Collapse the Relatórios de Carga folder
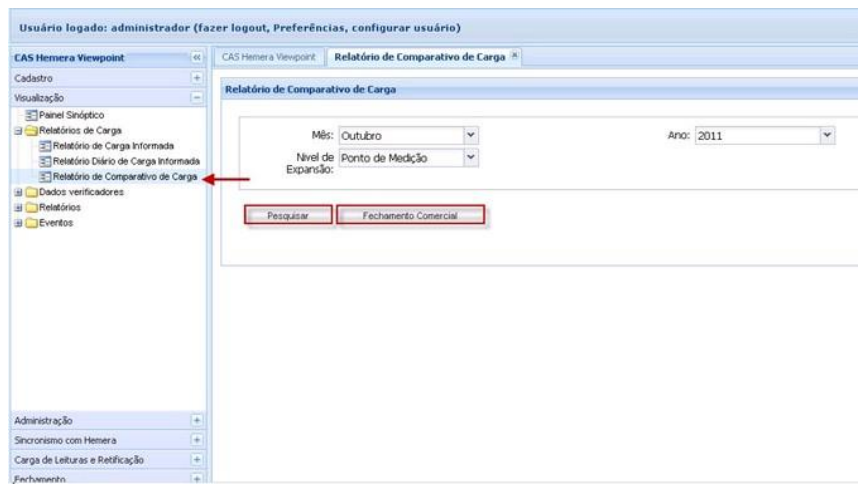This screenshot has height=490, width=868. click(x=9, y=130)
